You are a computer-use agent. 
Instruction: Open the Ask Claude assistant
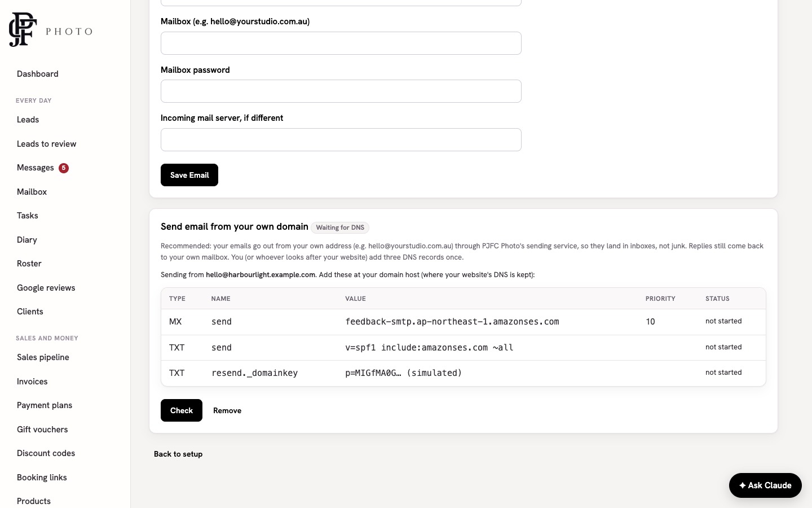click(765, 485)
